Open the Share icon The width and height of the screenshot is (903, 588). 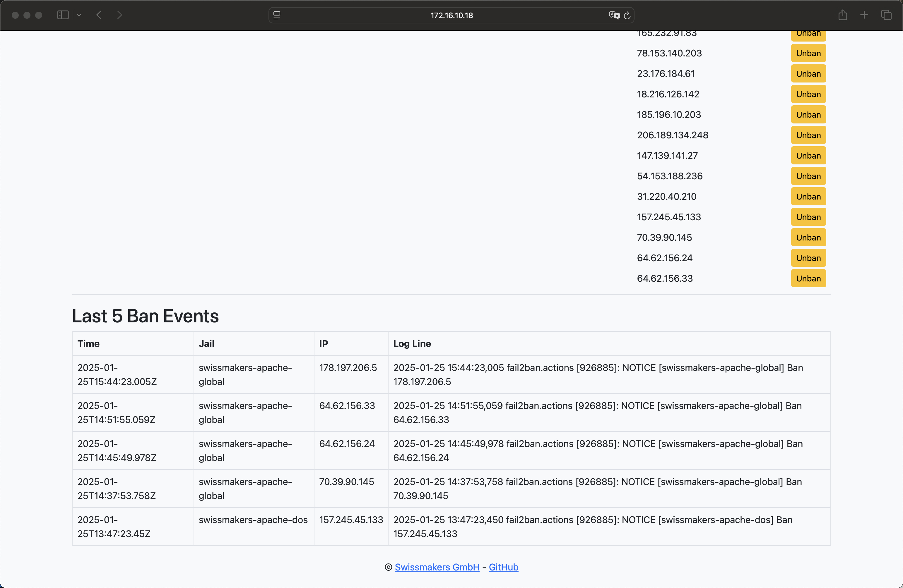coord(843,15)
